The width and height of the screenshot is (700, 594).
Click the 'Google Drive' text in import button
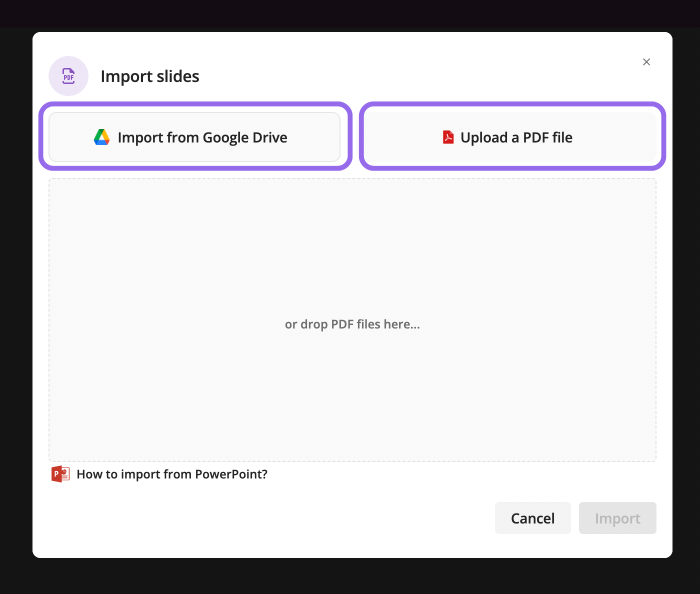[x=245, y=137]
